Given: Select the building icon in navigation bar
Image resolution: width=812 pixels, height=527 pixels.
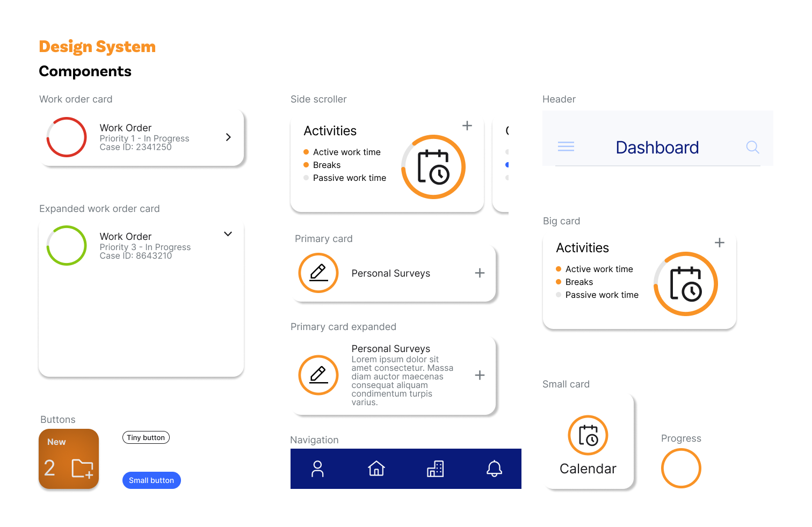Looking at the screenshot, I should tap(435, 469).
